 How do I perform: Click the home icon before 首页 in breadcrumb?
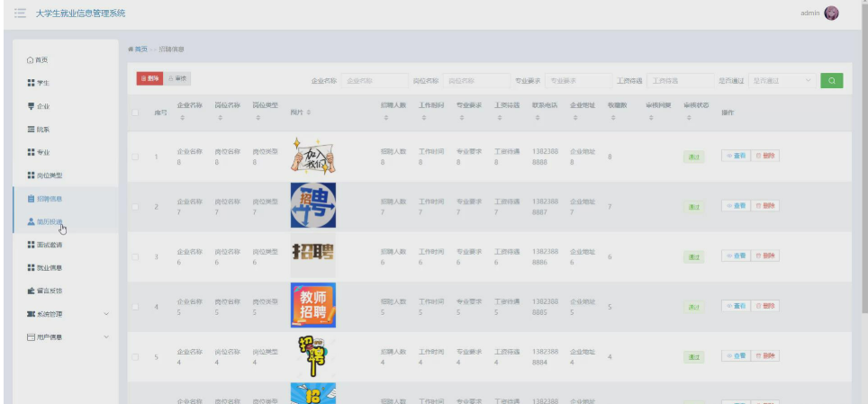131,49
